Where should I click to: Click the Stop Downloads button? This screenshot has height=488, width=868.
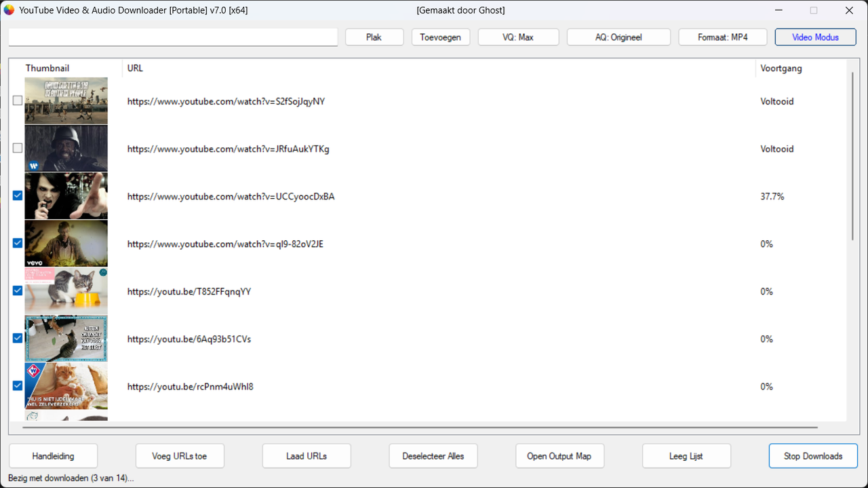click(813, 456)
